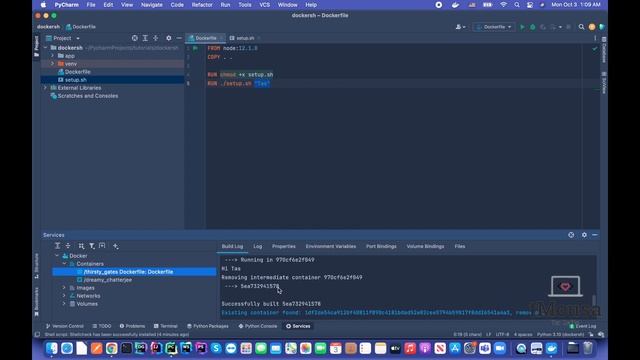Open the Tools menu

click(x=245, y=5)
